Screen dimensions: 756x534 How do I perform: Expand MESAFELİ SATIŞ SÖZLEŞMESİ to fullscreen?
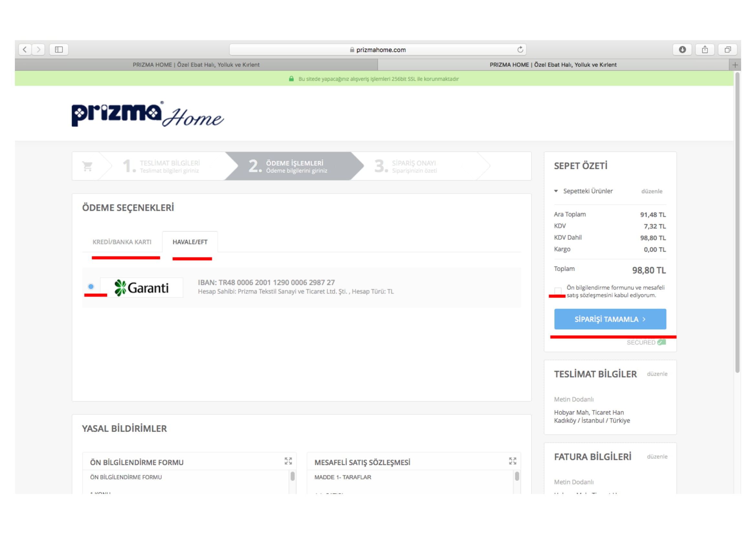point(513,461)
